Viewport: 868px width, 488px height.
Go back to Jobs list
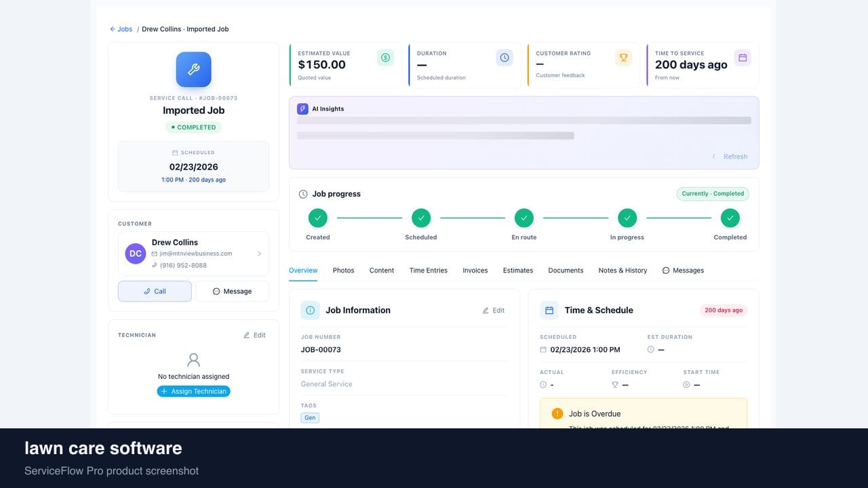[121, 29]
